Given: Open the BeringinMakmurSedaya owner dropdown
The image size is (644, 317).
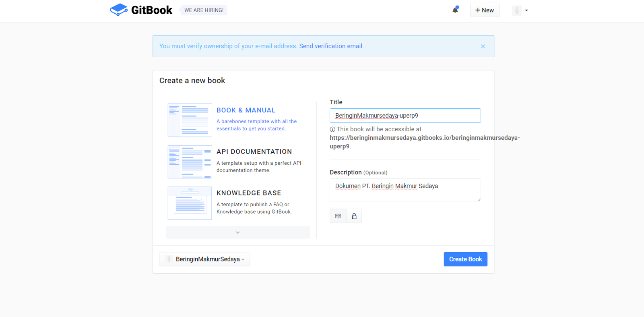Looking at the screenshot, I should 204,259.
